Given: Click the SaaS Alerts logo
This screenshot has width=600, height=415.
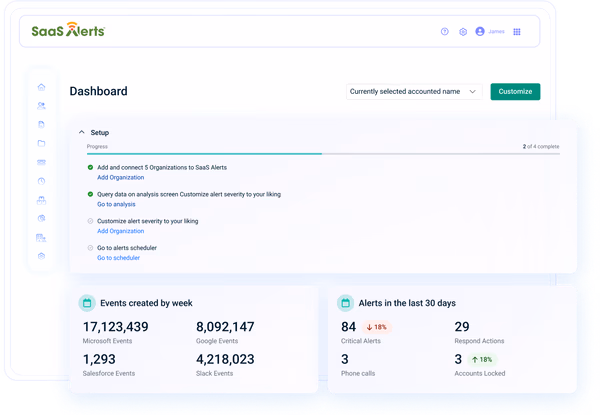Looking at the screenshot, I should [x=68, y=30].
